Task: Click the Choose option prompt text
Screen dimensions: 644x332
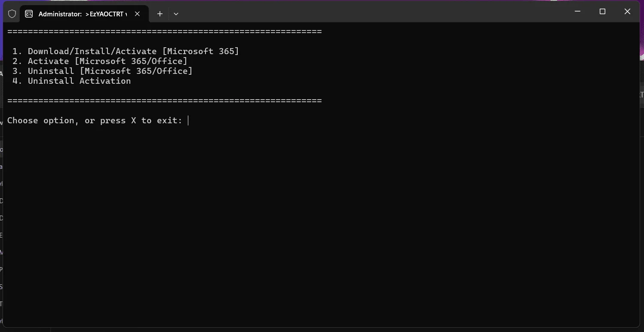Action: tap(95, 121)
